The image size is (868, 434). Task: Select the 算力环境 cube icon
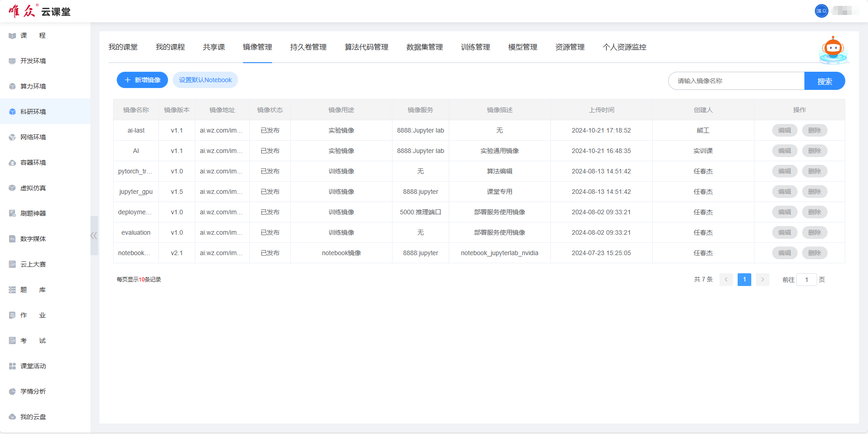(12, 87)
